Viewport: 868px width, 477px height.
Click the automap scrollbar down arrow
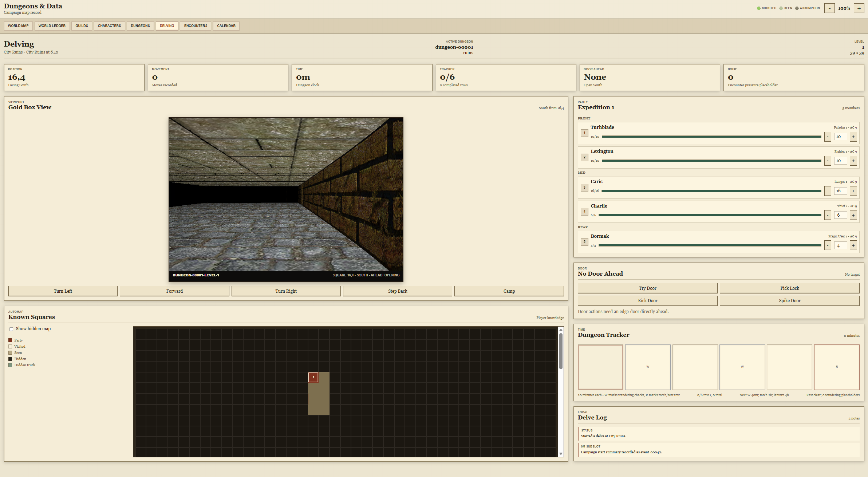pos(561,454)
